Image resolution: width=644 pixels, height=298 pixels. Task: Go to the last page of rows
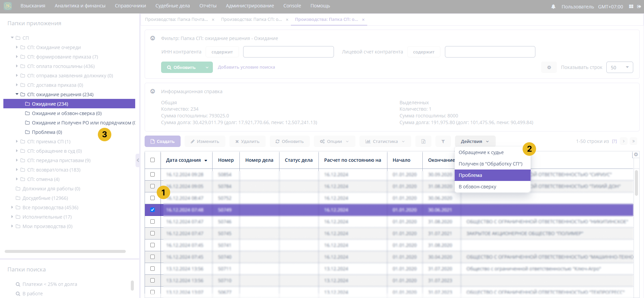pos(634,141)
